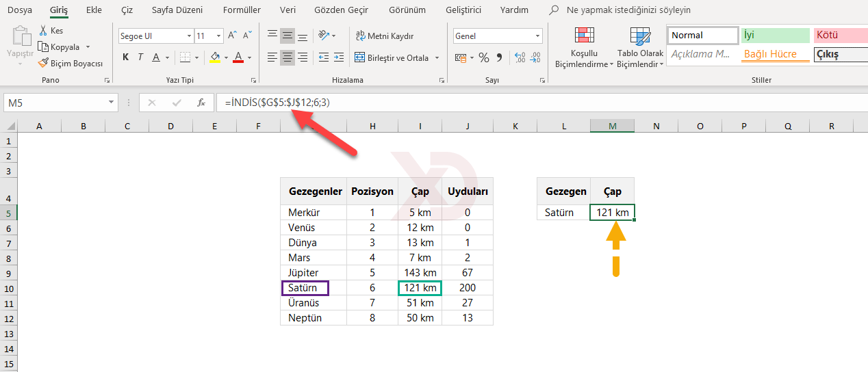
Task: Toggle italic T formatting
Action: [x=140, y=57]
